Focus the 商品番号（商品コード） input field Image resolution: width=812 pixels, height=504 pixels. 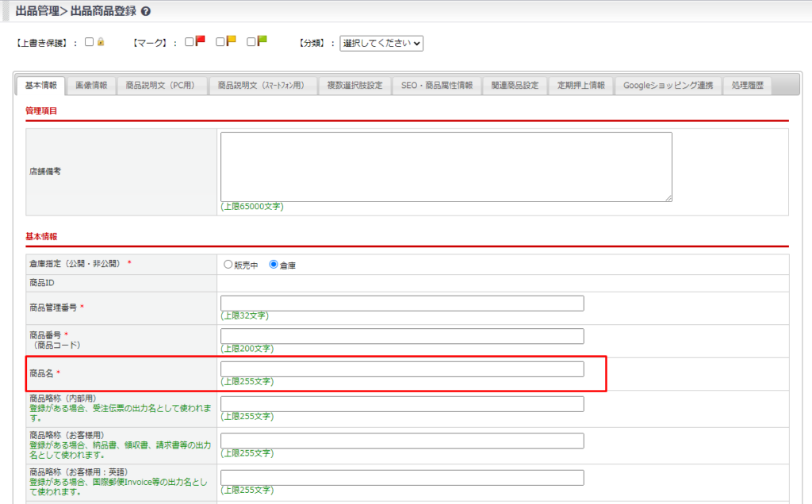pos(402,336)
